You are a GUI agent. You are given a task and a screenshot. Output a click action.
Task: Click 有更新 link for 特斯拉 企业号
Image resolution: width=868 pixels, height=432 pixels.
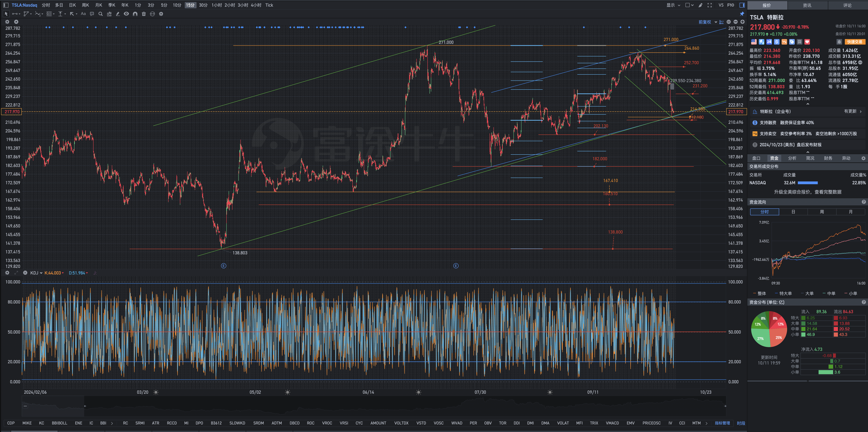pos(852,111)
